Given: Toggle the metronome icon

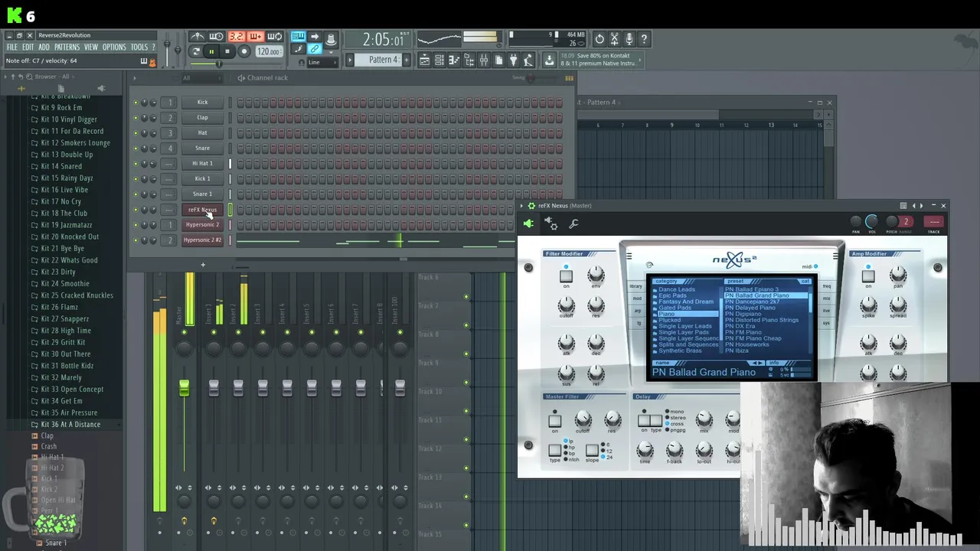Looking at the screenshot, I should coord(198,37).
